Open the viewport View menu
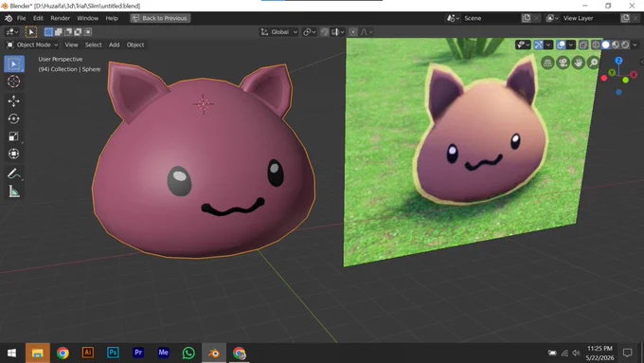Image resolution: width=644 pixels, height=363 pixels. pyautogui.click(x=71, y=45)
